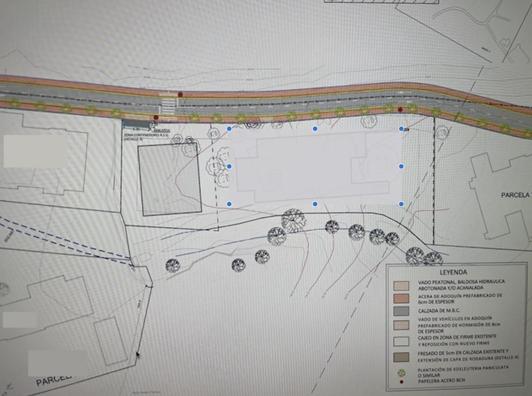Click the top-center selection handle
The width and height of the screenshot is (532, 396).
click(x=315, y=128)
